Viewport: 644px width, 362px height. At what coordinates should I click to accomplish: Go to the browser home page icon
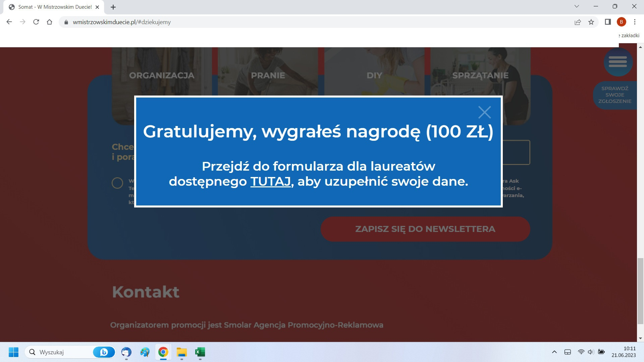click(x=50, y=22)
